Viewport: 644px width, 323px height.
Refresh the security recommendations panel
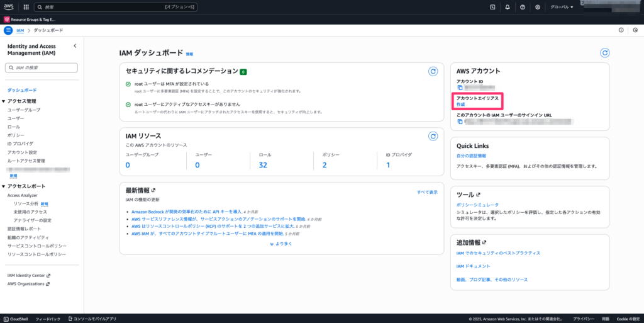[433, 72]
